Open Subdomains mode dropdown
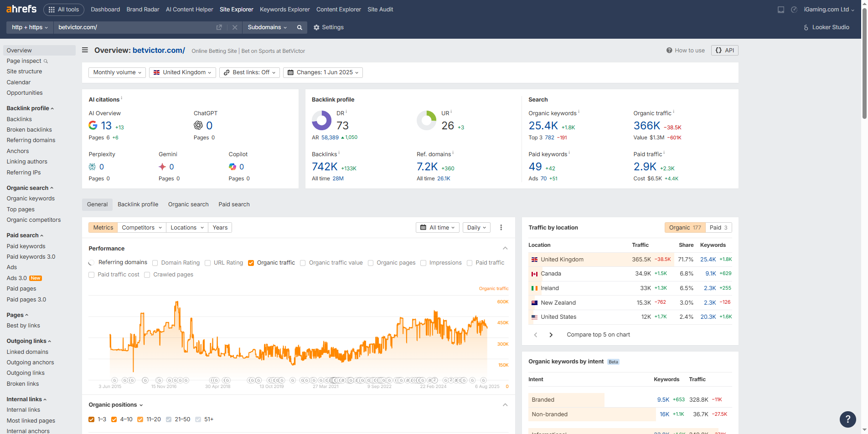868x434 pixels. click(267, 27)
